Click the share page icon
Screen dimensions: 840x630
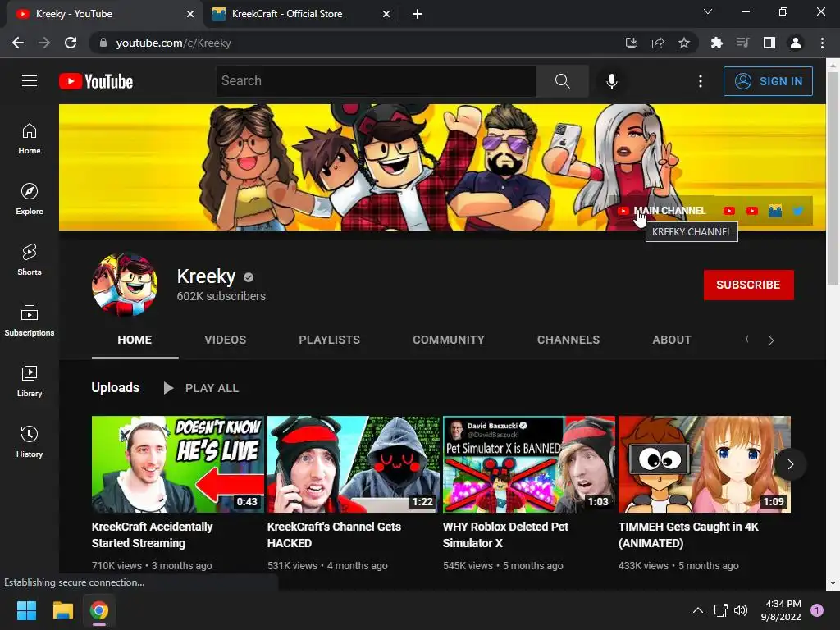(x=658, y=43)
